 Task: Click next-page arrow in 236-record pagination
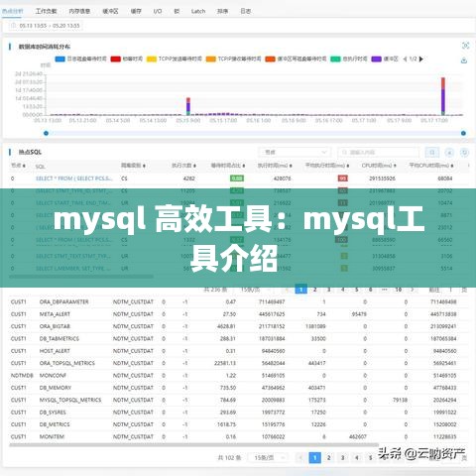pyautogui.click(x=413, y=290)
